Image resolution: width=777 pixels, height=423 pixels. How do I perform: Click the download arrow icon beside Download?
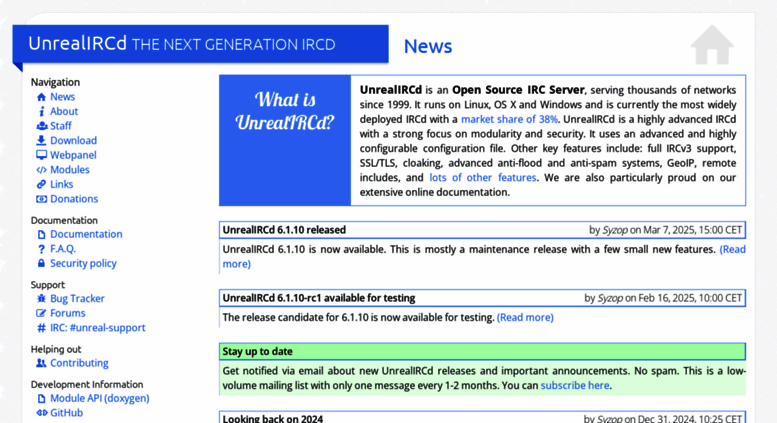click(x=41, y=140)
